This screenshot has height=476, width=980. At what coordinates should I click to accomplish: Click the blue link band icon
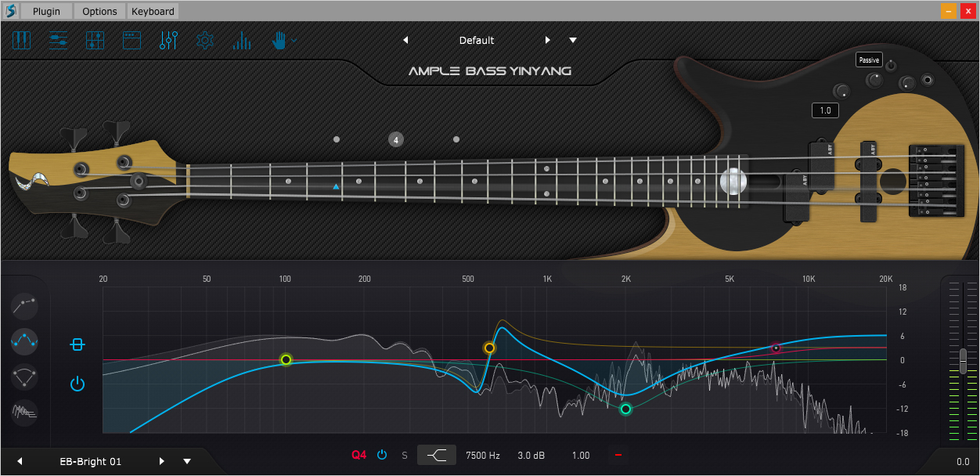pyautogui.click(x=77, y=344)
